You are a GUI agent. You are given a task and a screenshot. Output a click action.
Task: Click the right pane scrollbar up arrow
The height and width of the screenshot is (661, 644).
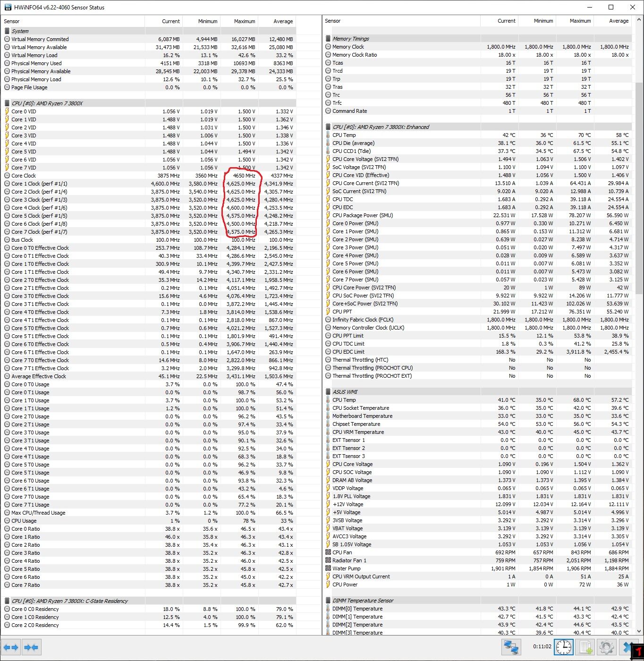coord(639,20)
